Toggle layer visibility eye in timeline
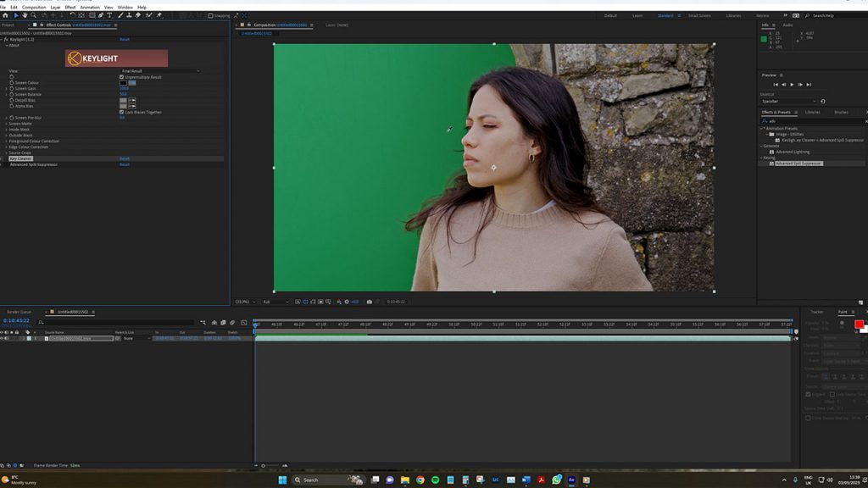 (x=3, y=338)
